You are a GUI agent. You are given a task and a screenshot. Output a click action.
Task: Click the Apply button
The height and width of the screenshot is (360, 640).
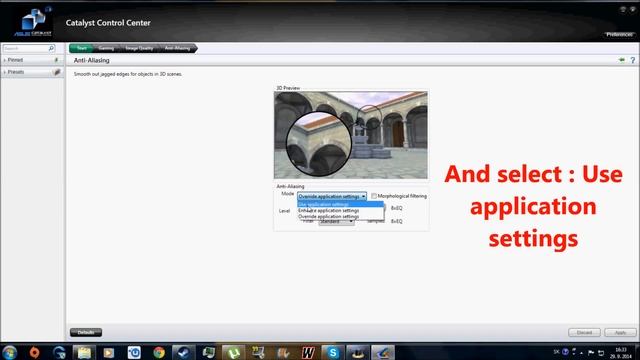(620, 332)
